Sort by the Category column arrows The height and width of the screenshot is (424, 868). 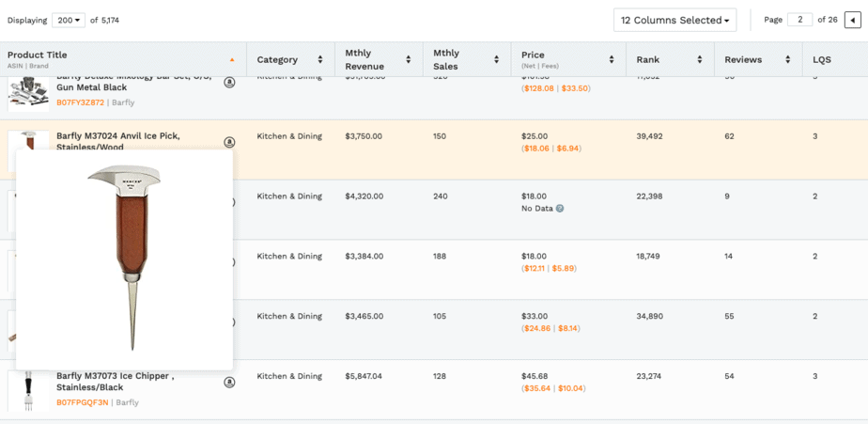coord(320,60)
